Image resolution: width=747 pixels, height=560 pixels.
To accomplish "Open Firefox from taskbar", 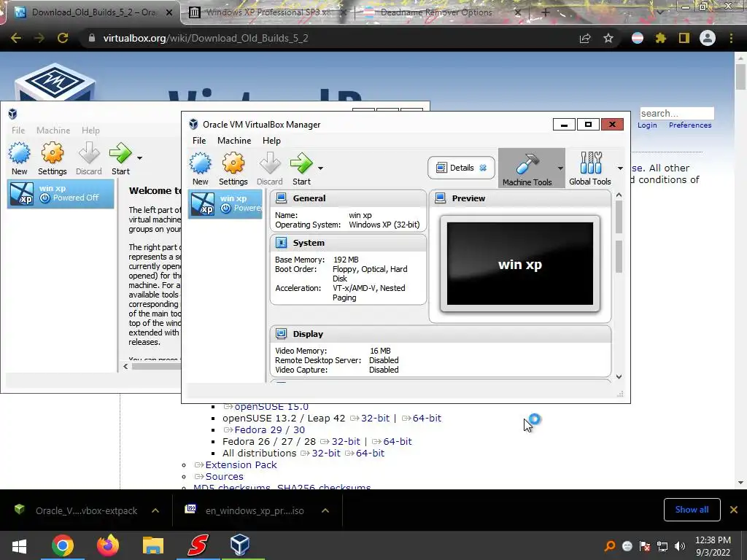I will click(x=108, y=545).
